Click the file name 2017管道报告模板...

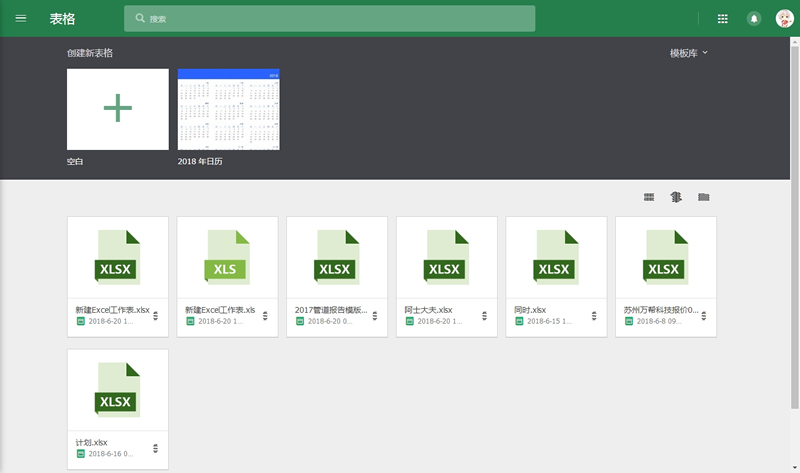pos(331,310)
